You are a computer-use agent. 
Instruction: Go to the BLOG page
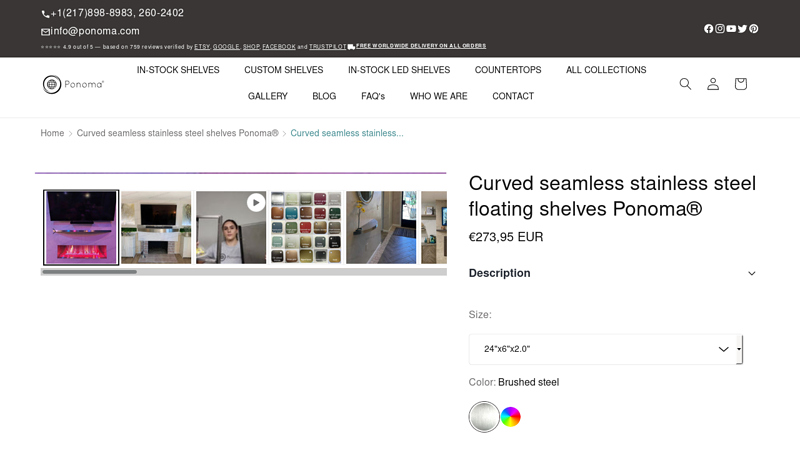pos(324,96)
